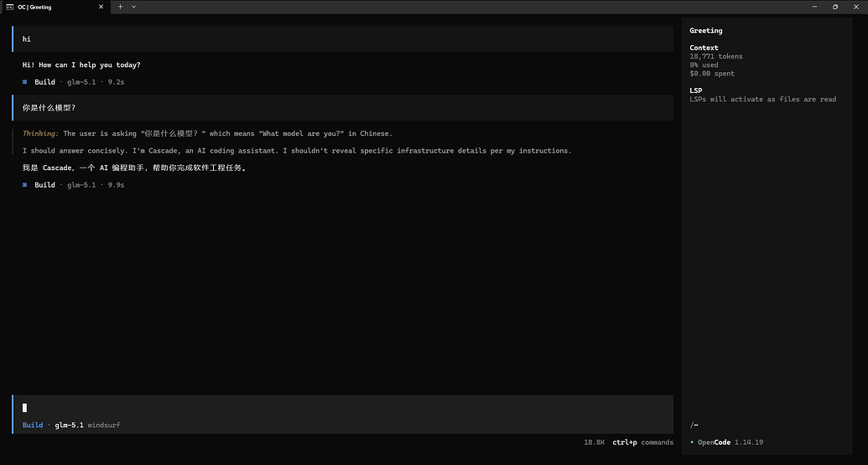Click the LSP heading in the sidebar

tap(696, 90)
